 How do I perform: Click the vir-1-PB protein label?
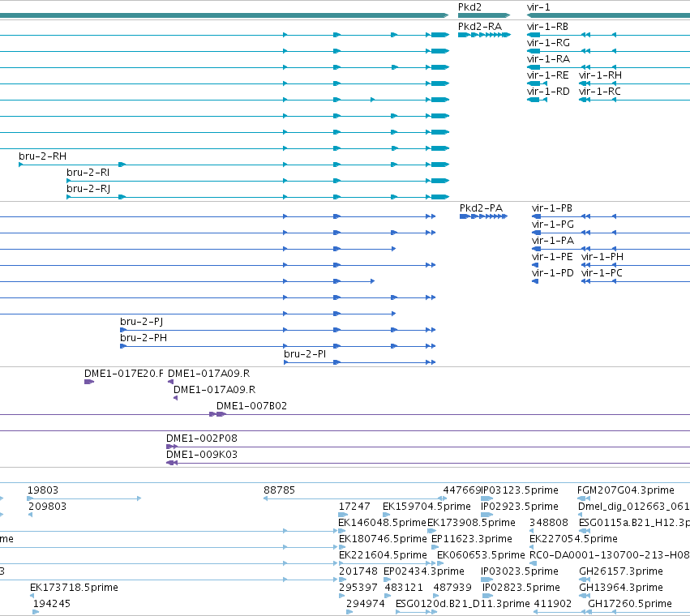pos(552,208)
